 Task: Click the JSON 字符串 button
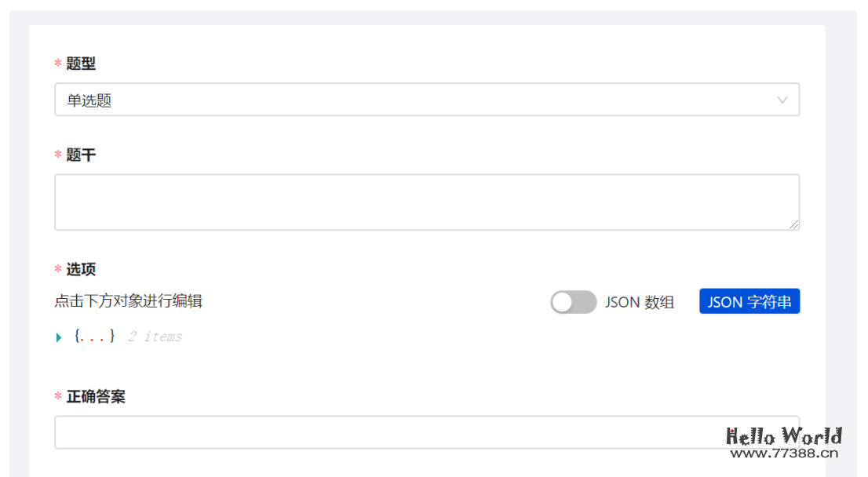click(x=749, y=302)
